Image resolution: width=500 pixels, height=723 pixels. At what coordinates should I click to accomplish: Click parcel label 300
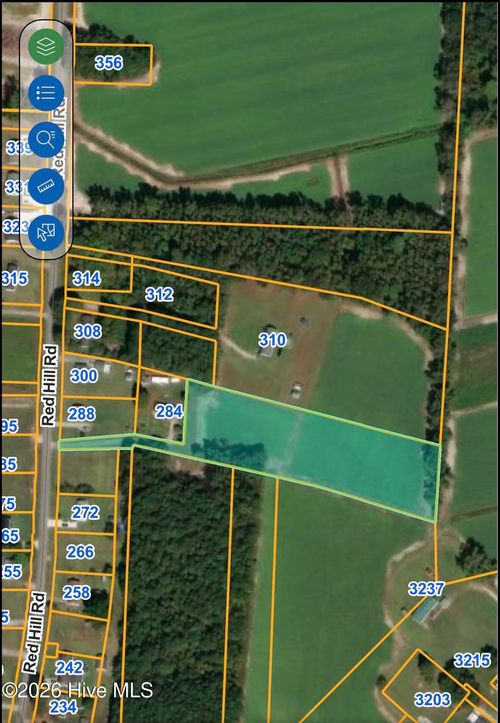pos(84,375)
